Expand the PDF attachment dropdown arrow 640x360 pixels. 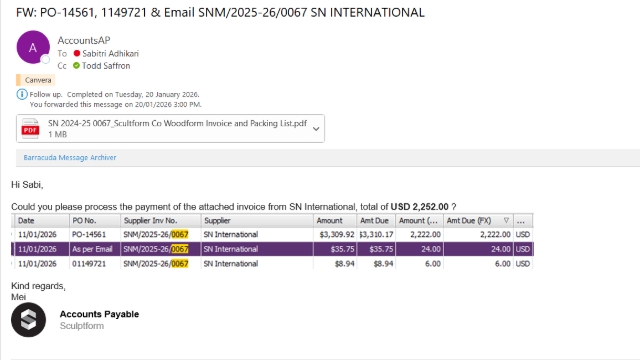[x=316, y=129]
